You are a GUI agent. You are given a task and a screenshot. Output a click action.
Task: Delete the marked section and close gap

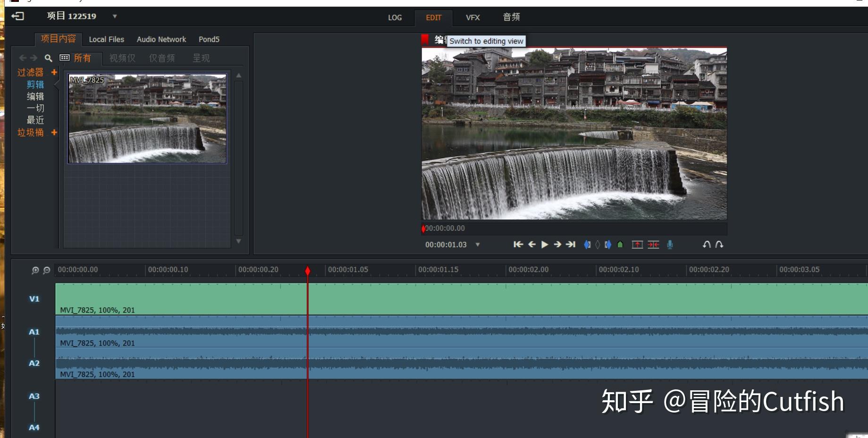click(x=653, y=244)
